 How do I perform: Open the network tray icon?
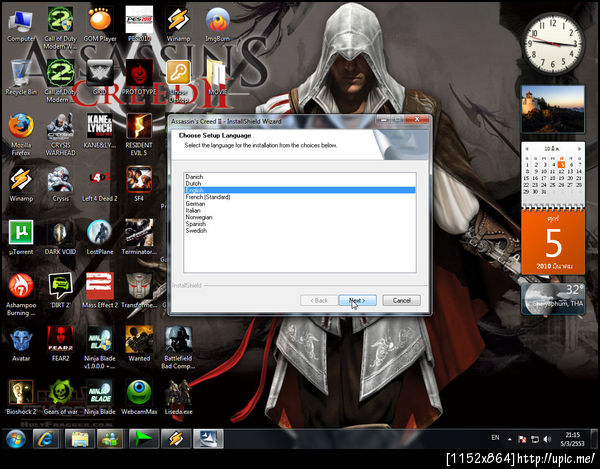(x=535, y=439)
